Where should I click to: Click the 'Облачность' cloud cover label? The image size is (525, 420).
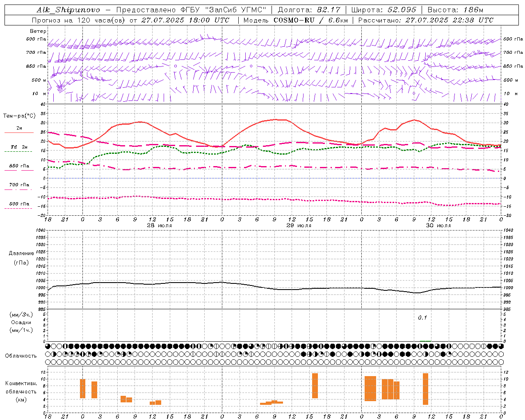(21, 356)
